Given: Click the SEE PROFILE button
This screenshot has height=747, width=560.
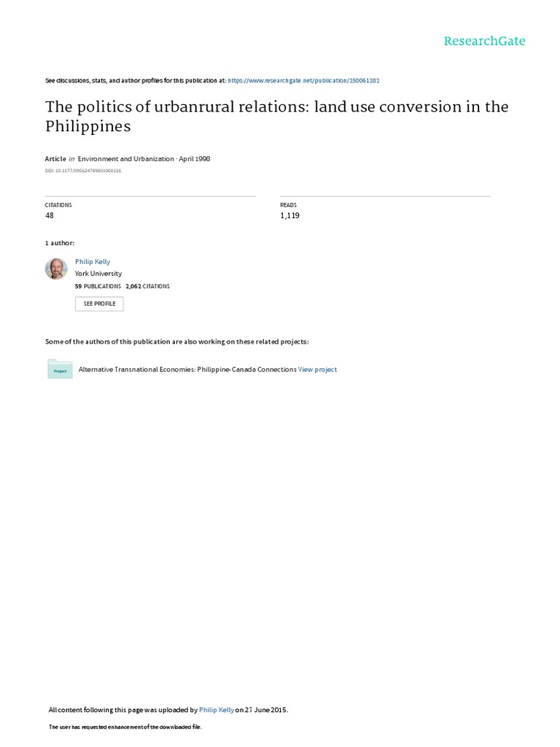Looking at the screenshot, I should [x=99, y=303].
